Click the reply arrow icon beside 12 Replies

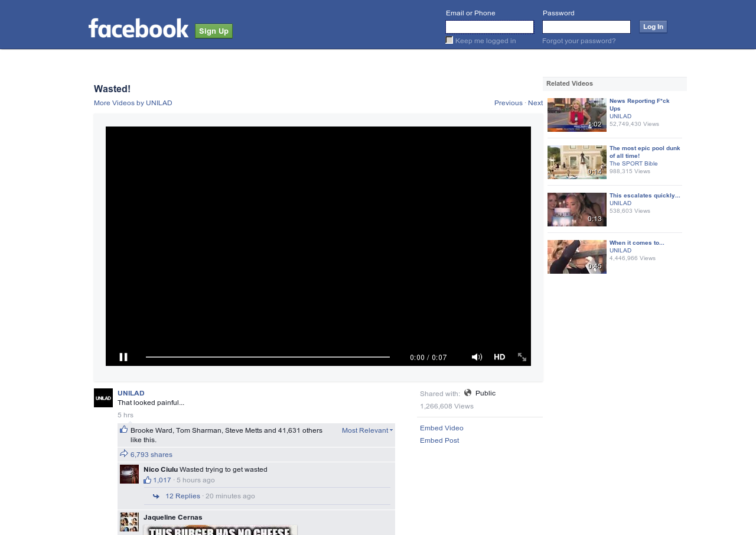[156, 496]
